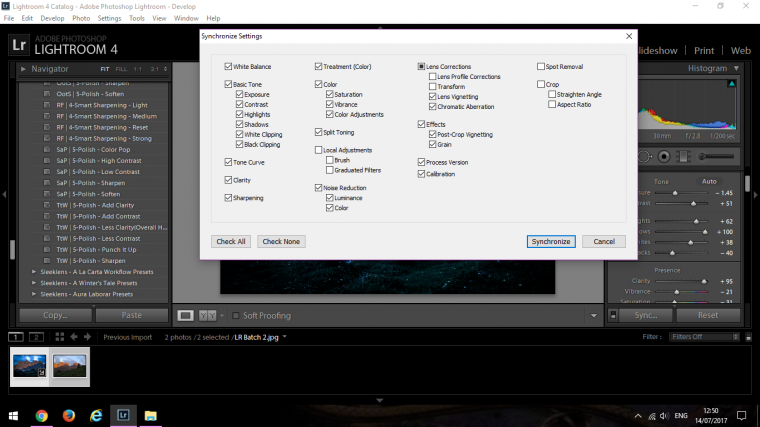Image resolution: width=760 pixels, height=427 pixels.
Task: Uncheck the White Balance checkbox
Action: [228, 66]
